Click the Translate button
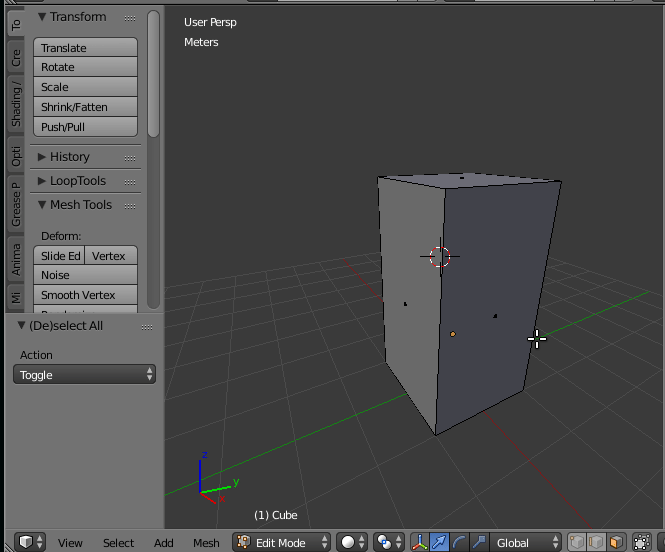 click(85, 47)
